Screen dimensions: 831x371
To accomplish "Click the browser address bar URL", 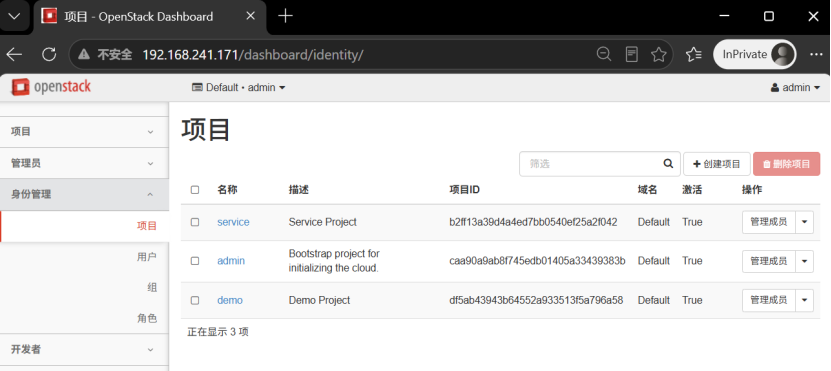I will [x=253, y=54].
